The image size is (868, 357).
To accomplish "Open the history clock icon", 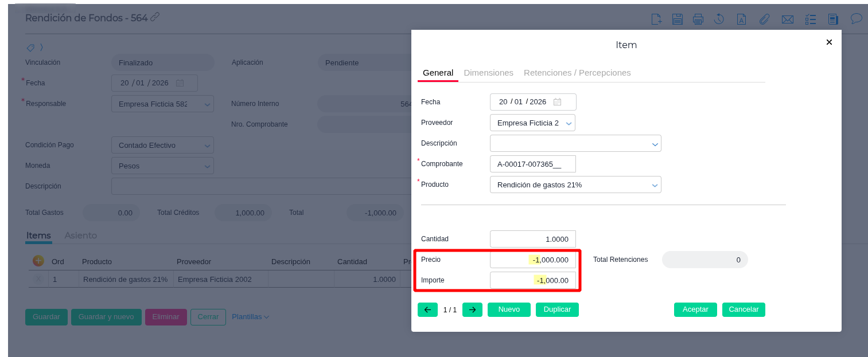I will [x=719, y=19].
